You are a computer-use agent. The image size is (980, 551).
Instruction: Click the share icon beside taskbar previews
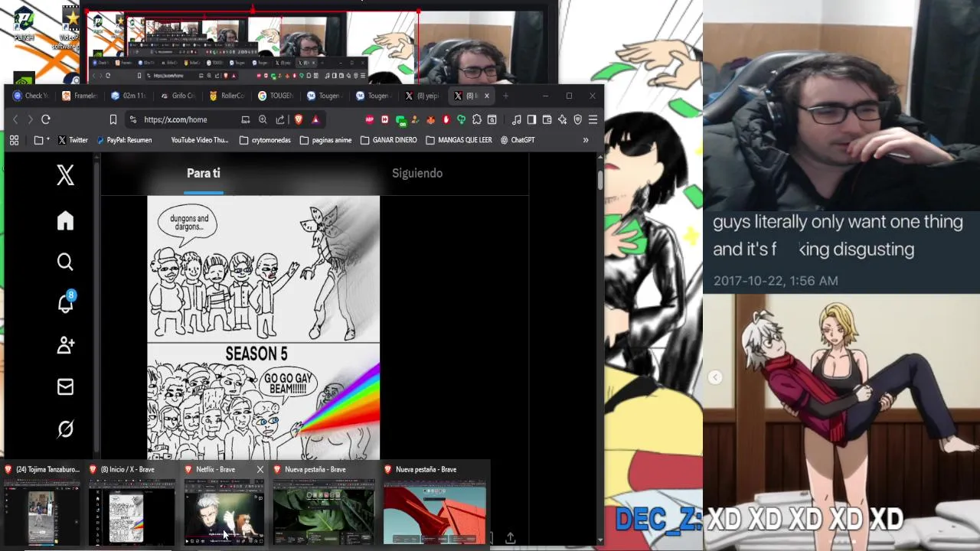pyautogui.click(x=510, y=539)
